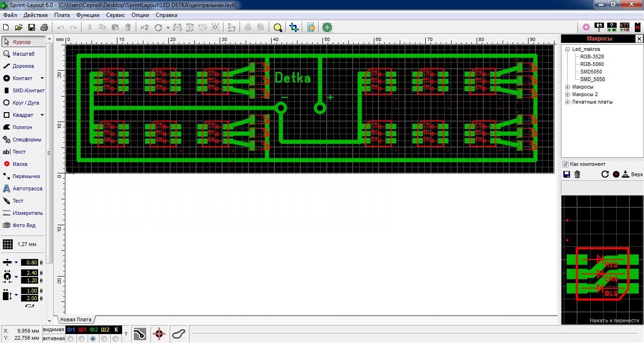644x343 pixels.
Task: Select the Измеритель measure tool
Action: click(24, 213)
